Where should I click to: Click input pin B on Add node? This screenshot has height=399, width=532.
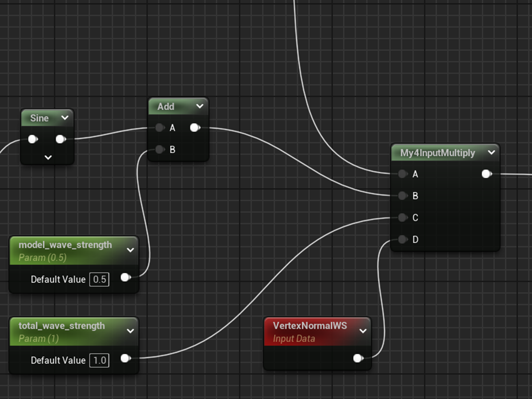pos(160,150)
